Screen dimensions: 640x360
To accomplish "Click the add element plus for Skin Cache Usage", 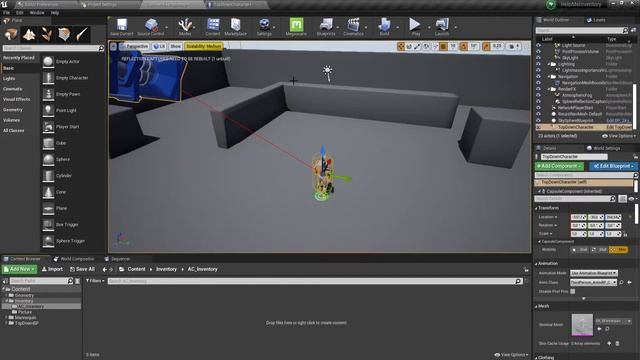I will tap(609, 343).
